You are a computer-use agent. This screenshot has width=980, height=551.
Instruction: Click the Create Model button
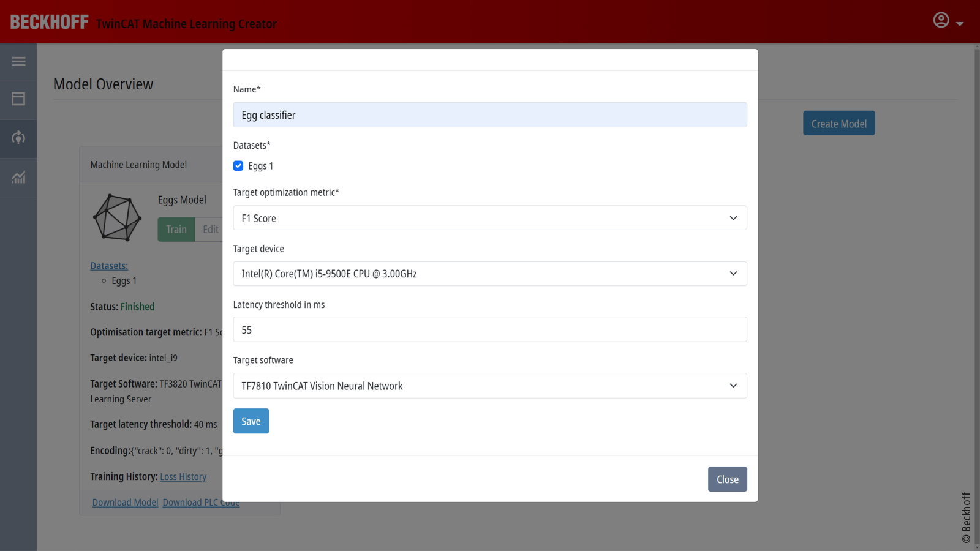tap(839, 124)
